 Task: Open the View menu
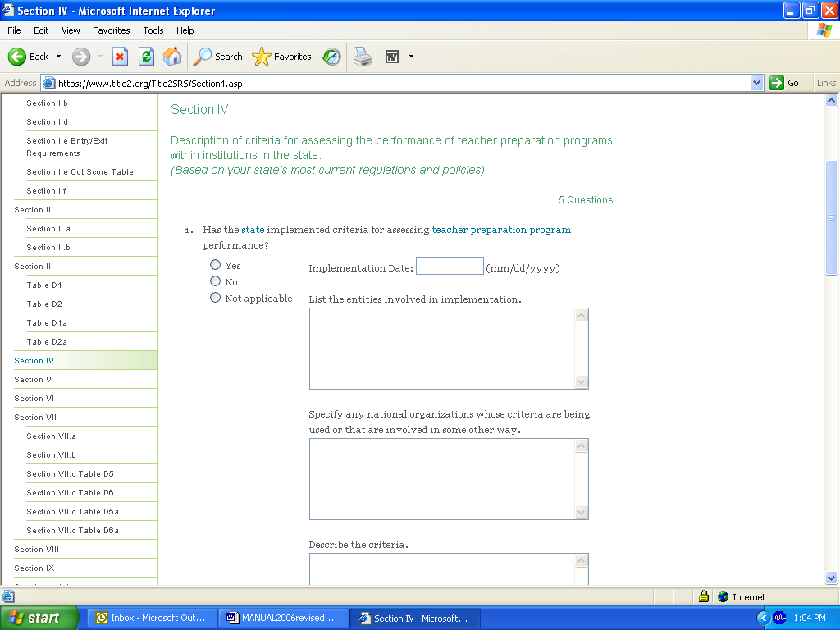coord(71,30)
